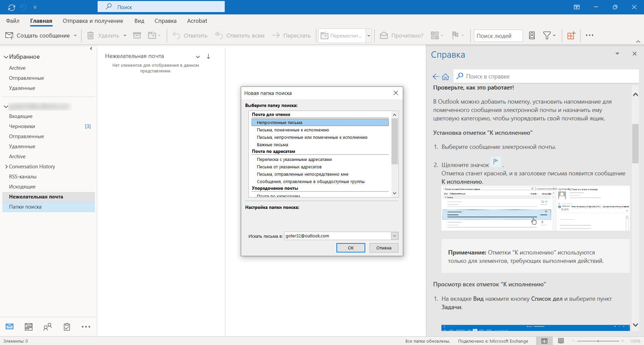Click the Send/Receive sync icon in title bar
This screenshot has width=644, height=345.
click(x=12, y=7)
